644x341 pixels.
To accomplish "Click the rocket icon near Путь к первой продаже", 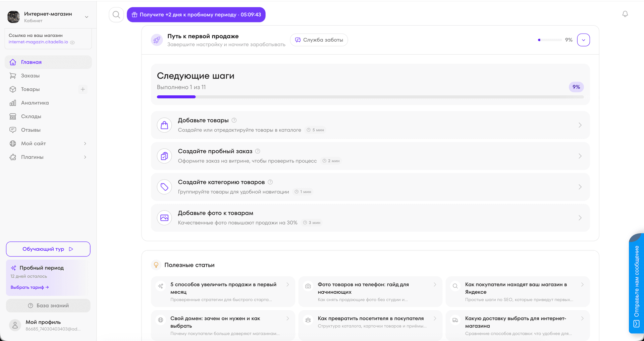I will [x=157, y=40].
